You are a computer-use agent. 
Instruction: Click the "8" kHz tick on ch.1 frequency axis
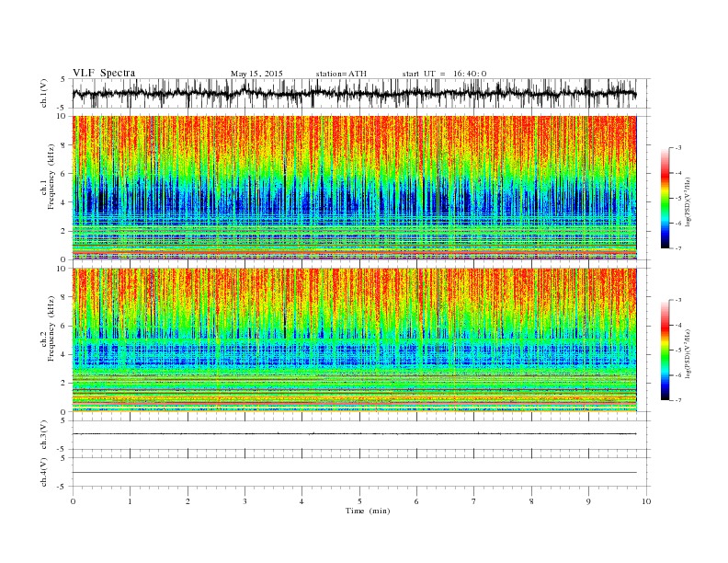64,145
